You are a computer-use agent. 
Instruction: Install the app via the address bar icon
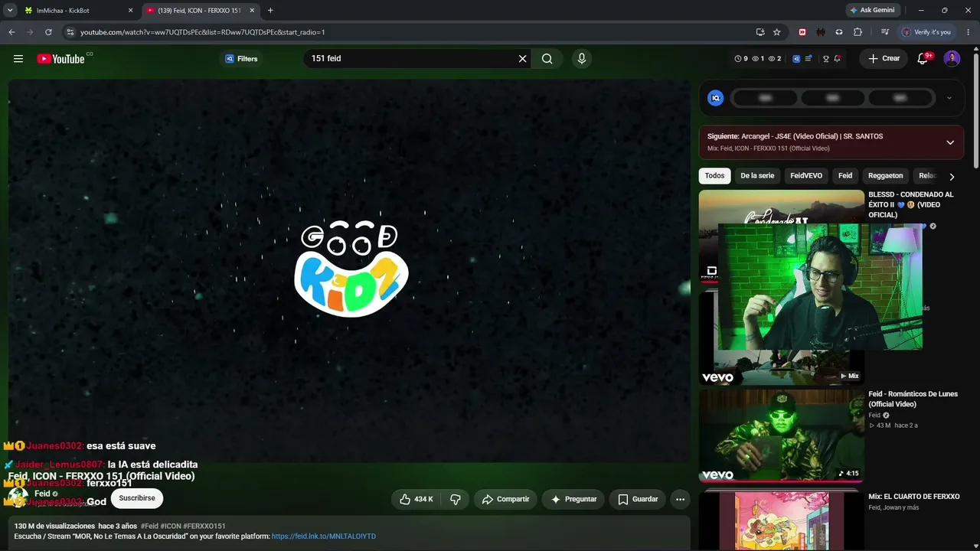(759, 32)
